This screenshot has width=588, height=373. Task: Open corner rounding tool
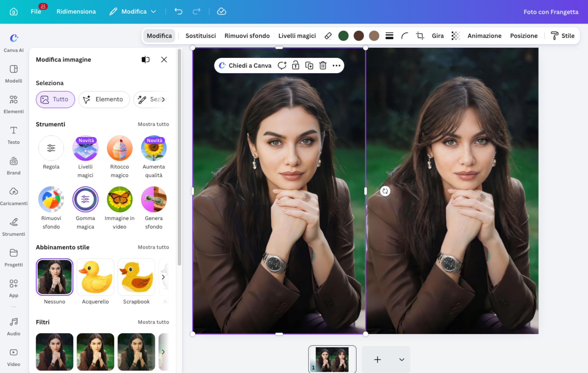point(404,36)
